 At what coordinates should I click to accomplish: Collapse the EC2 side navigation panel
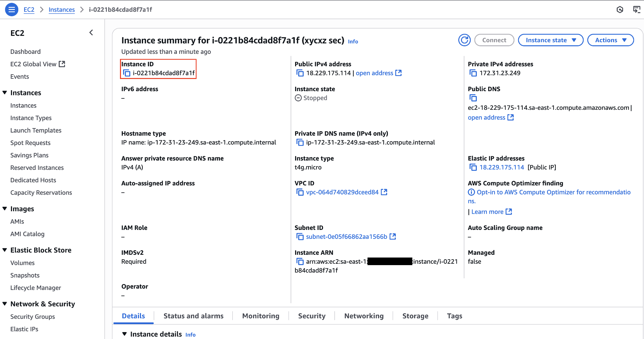(91, 33)
